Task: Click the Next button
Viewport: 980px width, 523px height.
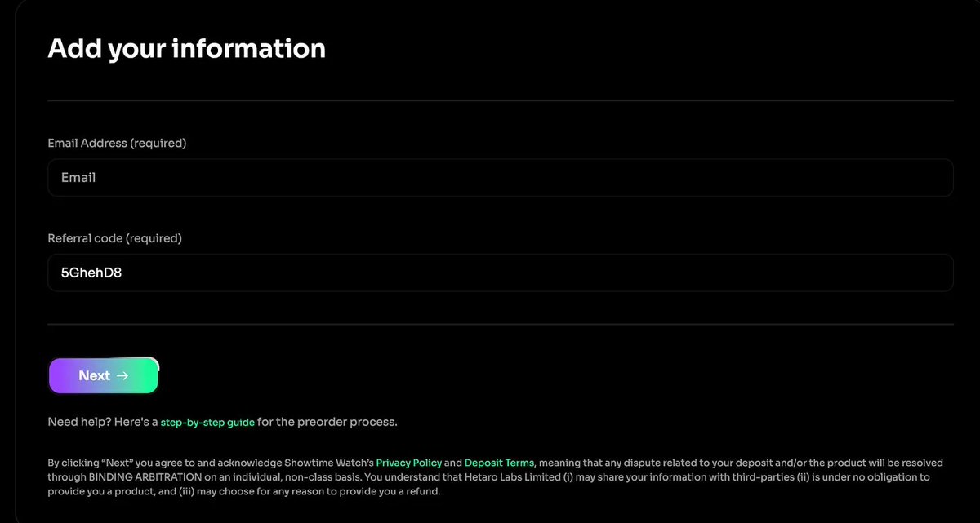Action: 104,376
